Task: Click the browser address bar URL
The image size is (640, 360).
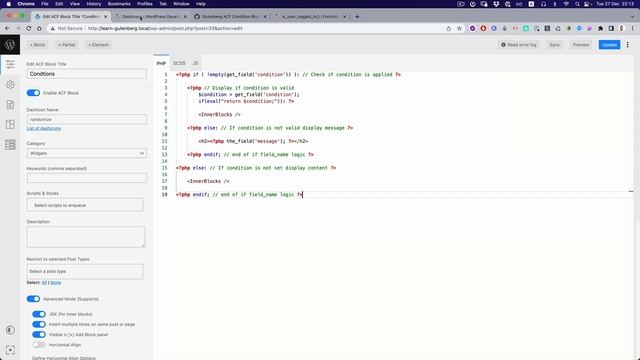Action: coord(165,28)
